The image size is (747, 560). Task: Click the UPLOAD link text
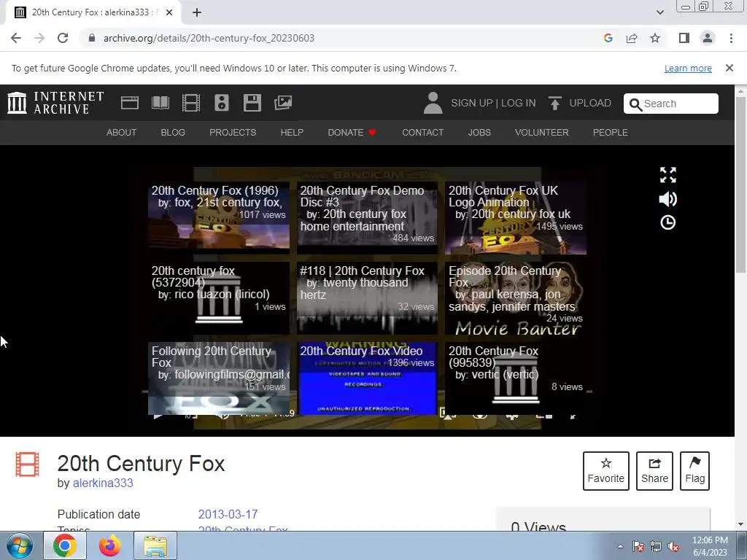tap(590, 103)
